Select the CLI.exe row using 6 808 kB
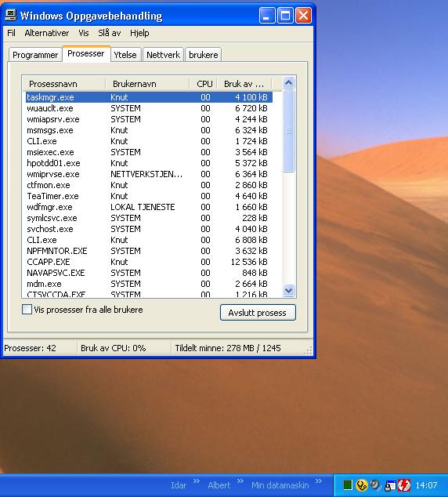This screenshot has height=497, width=448. (149, 240)
